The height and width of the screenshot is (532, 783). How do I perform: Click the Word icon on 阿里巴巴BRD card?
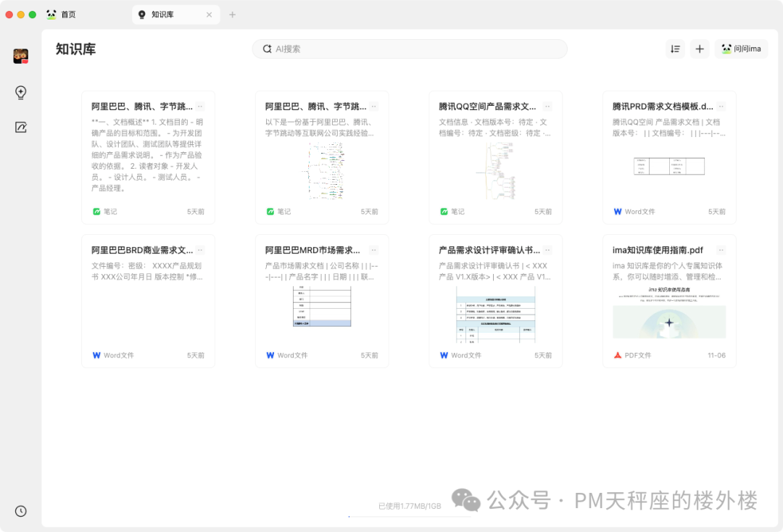(96, 355)
